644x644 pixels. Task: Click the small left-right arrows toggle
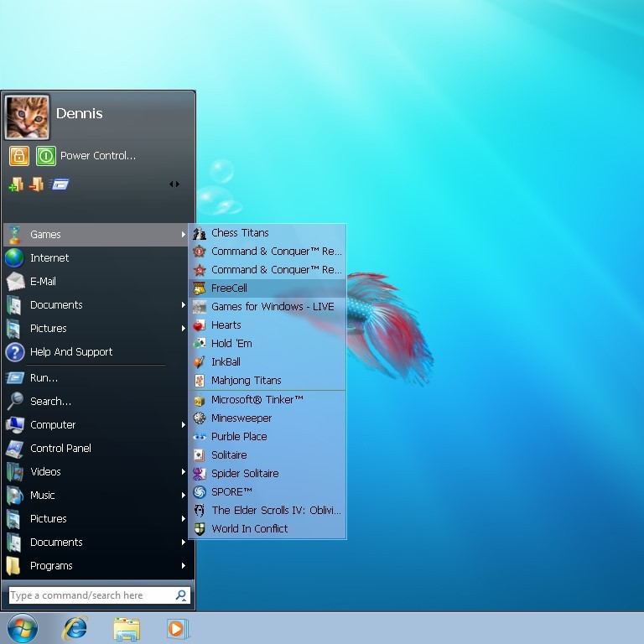tap(174, 184)
